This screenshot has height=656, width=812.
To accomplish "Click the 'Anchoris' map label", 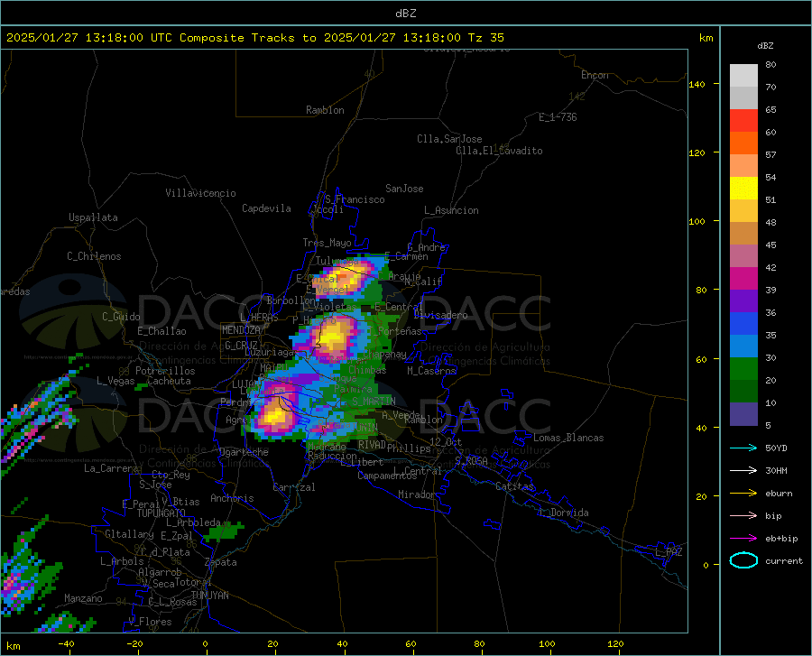I will tap(232, 498).
